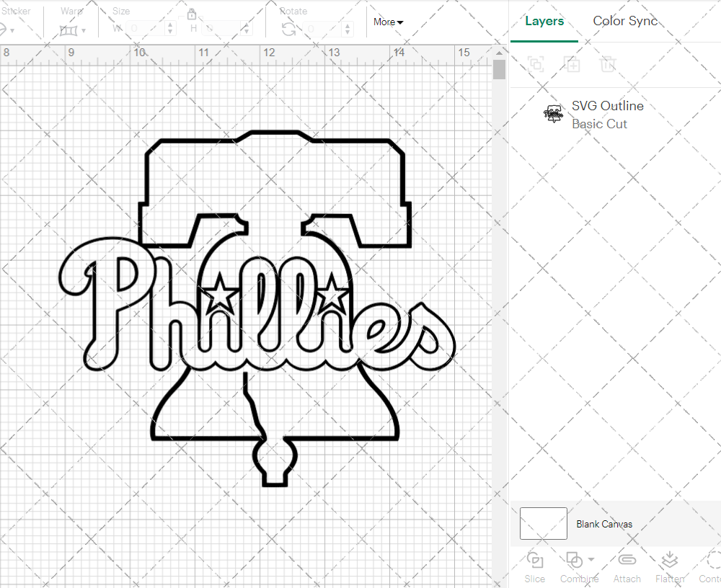The width and height of the screenshot is (721, 588).
Task: Click the Blank Canvas label
Action: pos(604,524)
